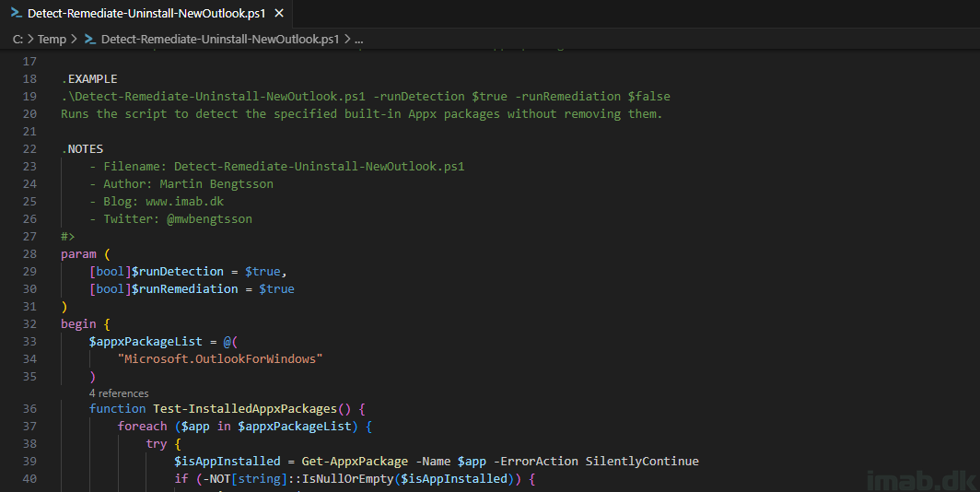Click the breadcrumb ellipsis symbol item
This screenshot has width=980, height=492.
359,39
